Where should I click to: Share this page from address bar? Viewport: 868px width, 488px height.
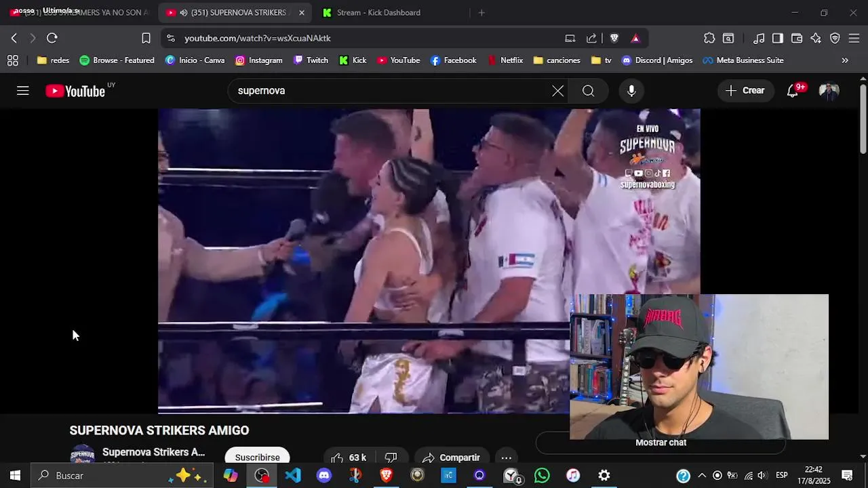point(591,38)
